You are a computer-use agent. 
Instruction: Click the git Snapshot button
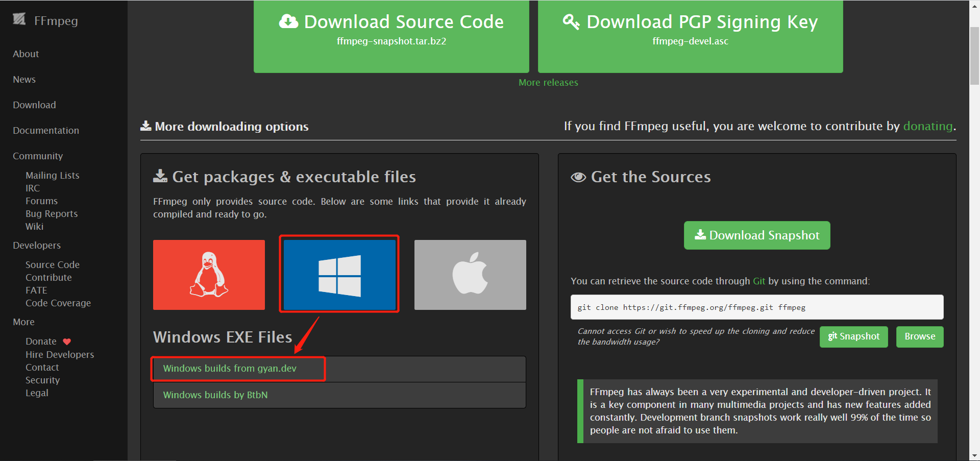(854, 337)
